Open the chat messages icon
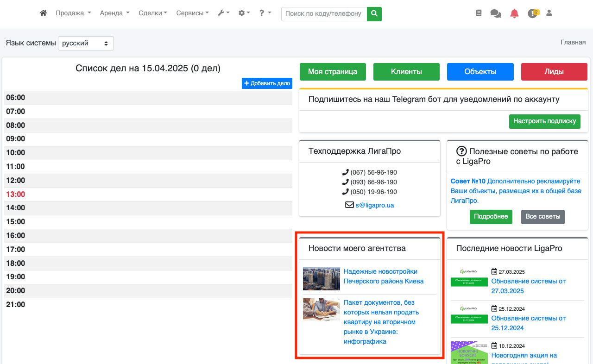This screenshot has height=364, width=593. click(x=496, y=14)
